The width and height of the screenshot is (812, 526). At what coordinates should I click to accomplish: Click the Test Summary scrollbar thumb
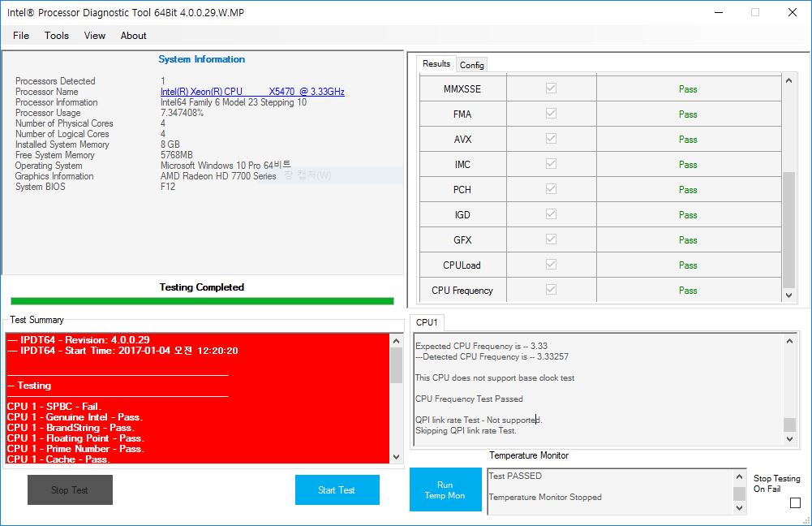(x=396, y=365)
